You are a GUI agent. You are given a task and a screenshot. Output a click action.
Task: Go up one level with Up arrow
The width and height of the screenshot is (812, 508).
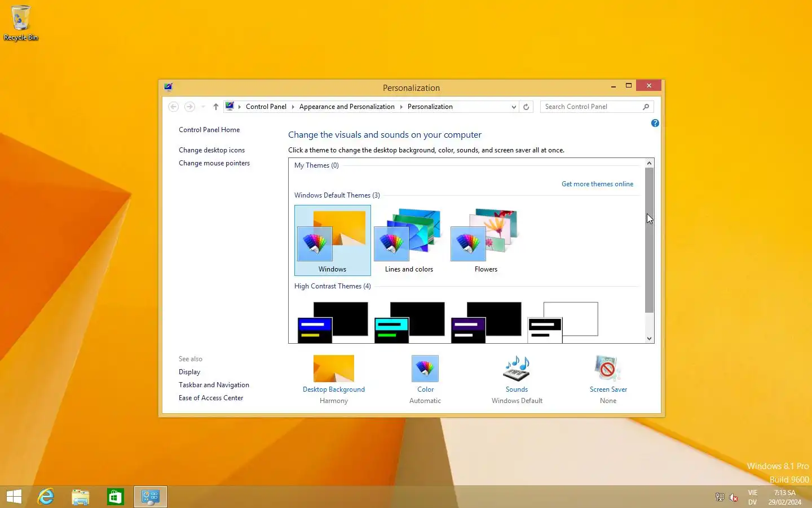pyautogui.click(x=215, y=107)
